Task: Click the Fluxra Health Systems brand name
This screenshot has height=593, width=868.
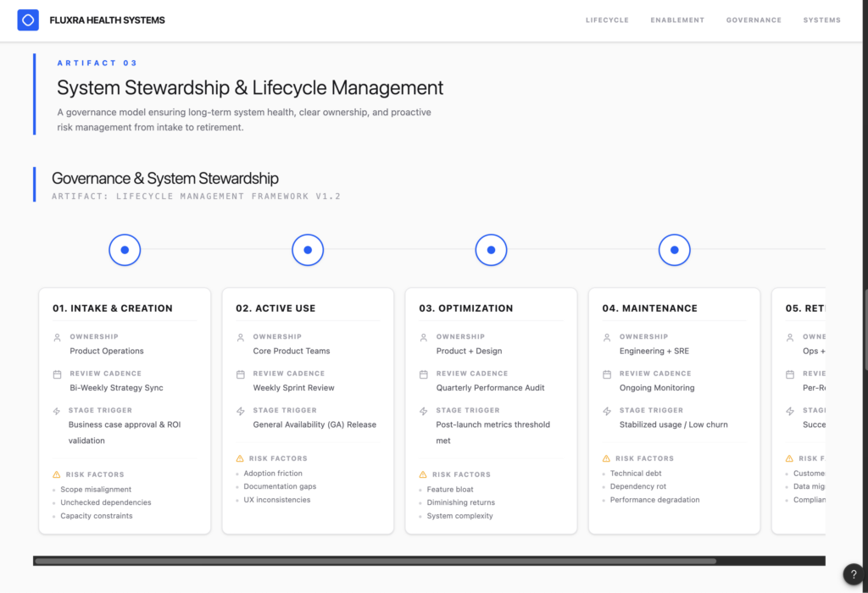Action: [x=108, y=20]
